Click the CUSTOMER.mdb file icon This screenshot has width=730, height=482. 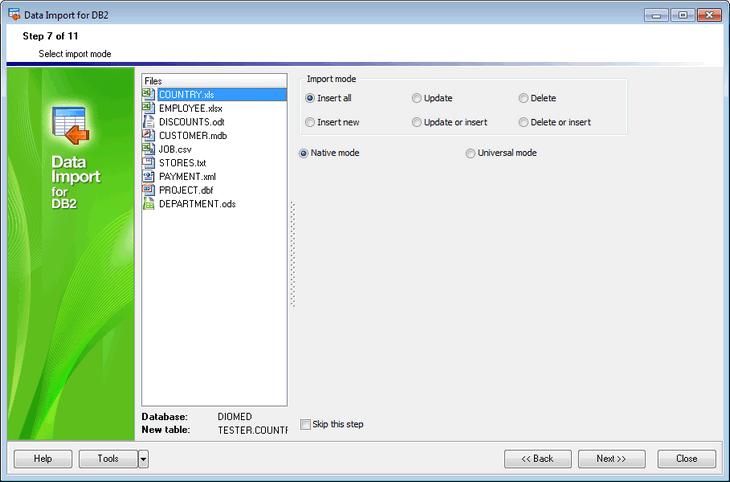pyautogui.click(x=150, y=135)
